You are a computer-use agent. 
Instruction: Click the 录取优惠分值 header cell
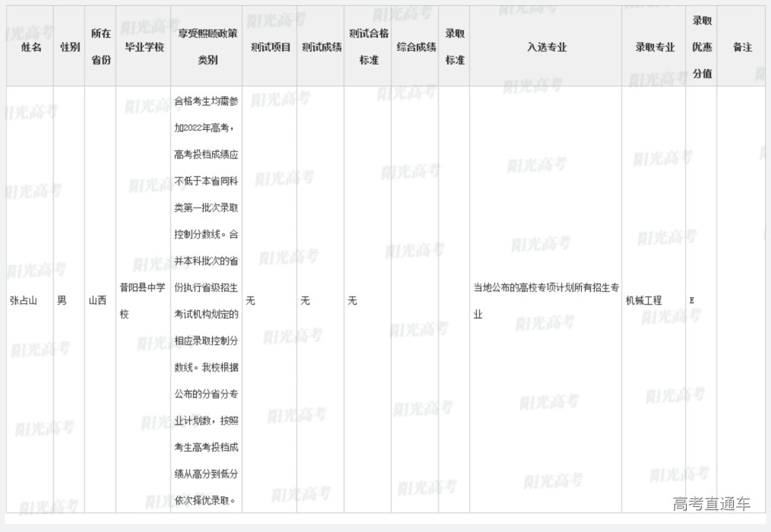702,47
